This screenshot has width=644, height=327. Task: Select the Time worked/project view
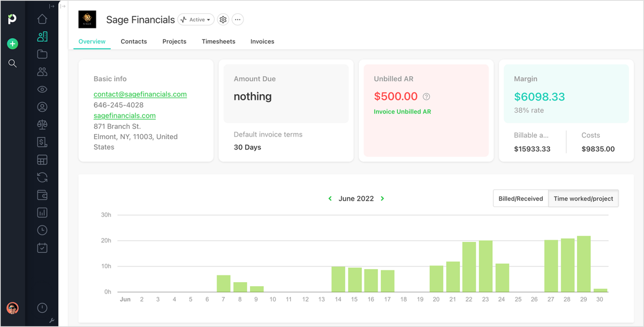coord(583,198)
